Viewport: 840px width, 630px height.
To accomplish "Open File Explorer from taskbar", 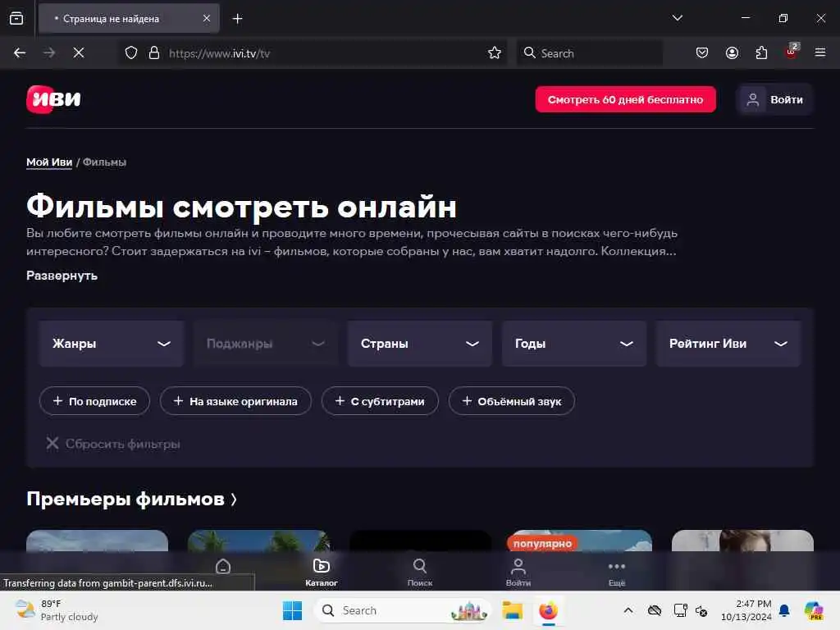I will coord(512,610).
